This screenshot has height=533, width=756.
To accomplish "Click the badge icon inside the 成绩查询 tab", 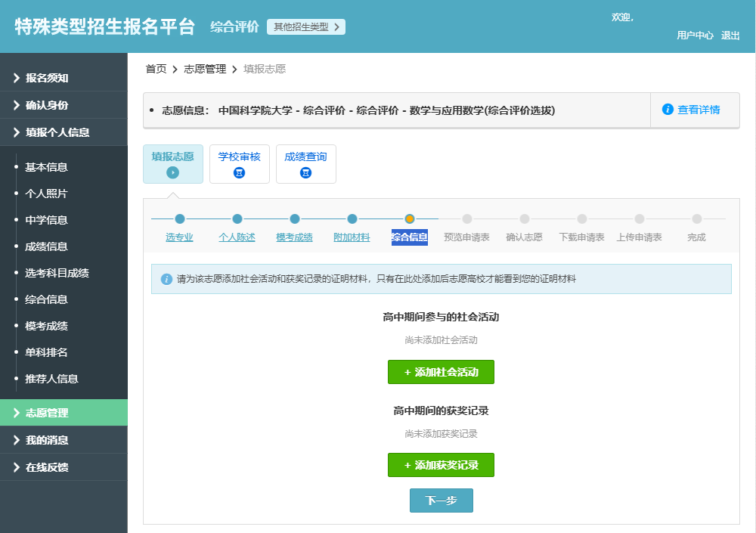I will (305, 172).
